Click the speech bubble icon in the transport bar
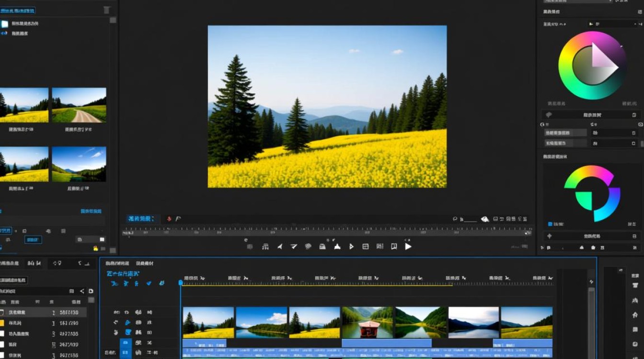644x359 pixels. [308, 247]
